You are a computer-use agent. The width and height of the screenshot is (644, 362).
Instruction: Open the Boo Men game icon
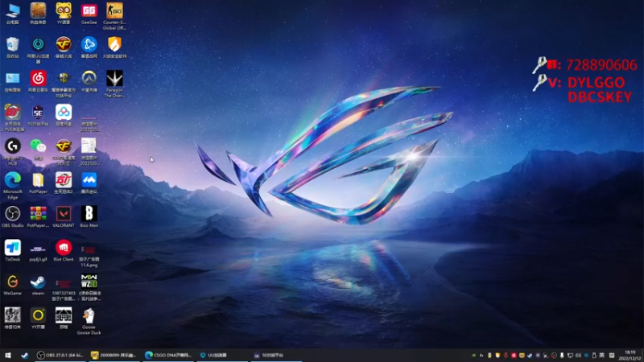click(x=89, y=217)
